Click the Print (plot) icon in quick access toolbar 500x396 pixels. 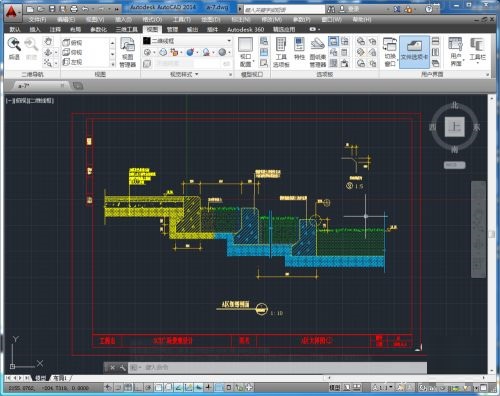pos(74,9)
